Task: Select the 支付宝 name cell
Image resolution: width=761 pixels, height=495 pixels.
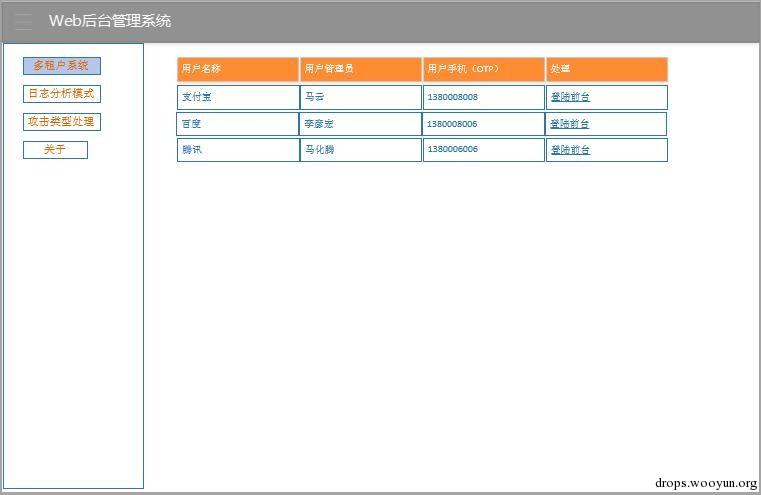Action: (x=238, y=97)
